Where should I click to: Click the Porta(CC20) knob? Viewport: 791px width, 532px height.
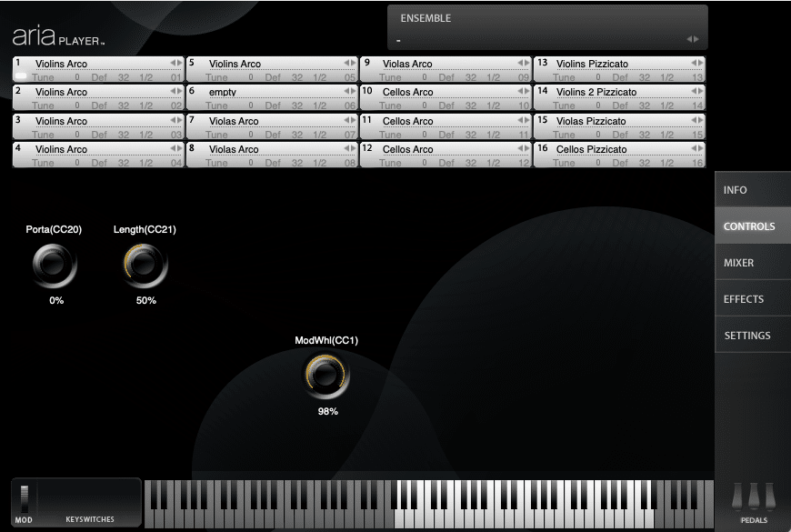(55, 266)
